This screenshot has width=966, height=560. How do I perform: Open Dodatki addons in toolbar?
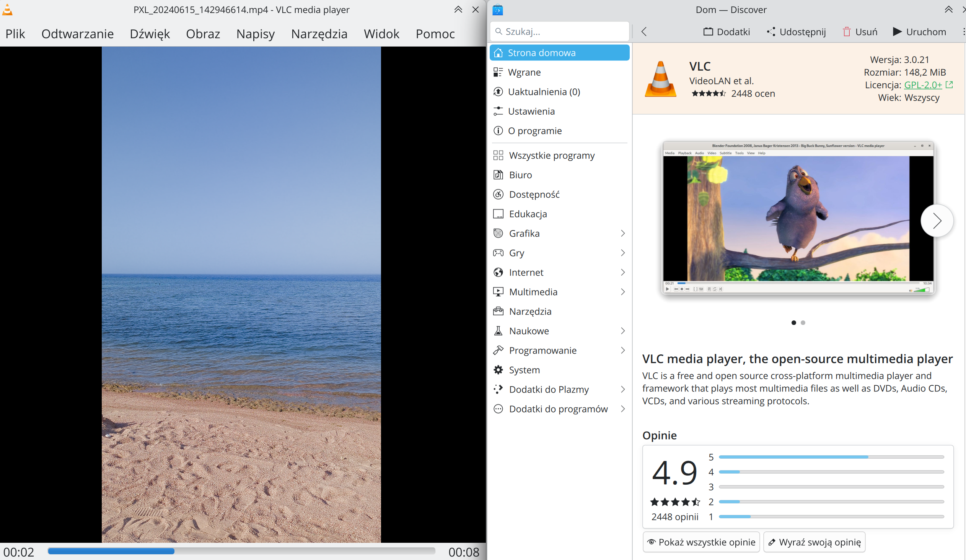coord(727,32)
